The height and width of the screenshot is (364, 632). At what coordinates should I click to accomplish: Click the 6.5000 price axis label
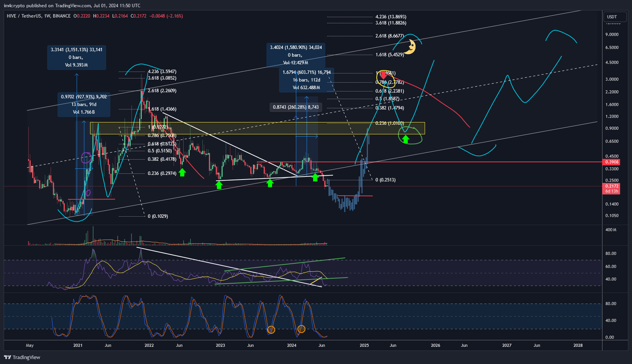[x=613, y=47]
